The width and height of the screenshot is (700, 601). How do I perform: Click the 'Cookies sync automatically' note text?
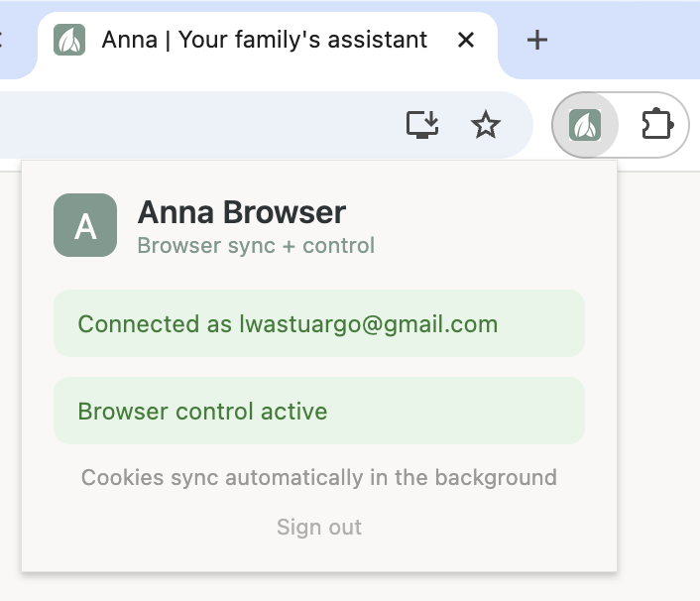[x=319, y=477]
